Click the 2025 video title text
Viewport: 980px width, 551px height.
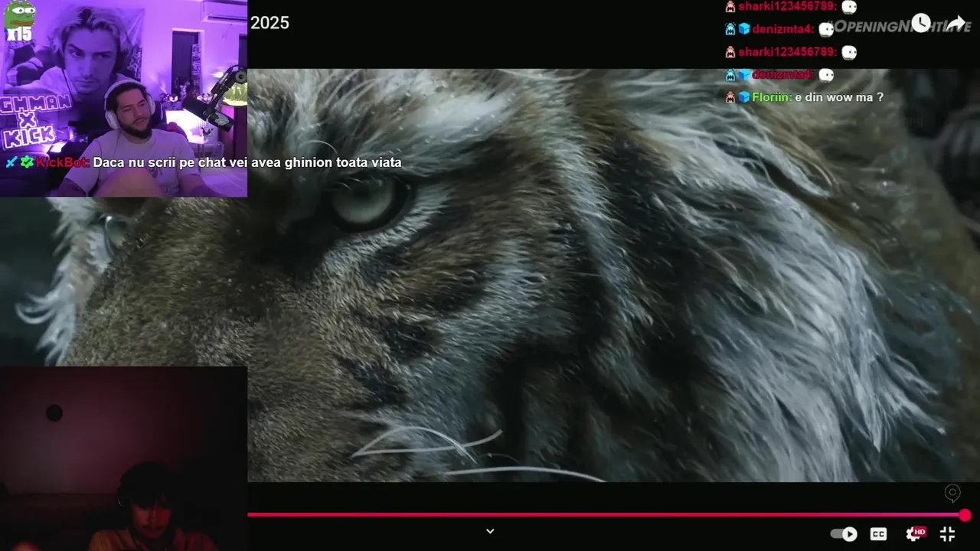269,23
